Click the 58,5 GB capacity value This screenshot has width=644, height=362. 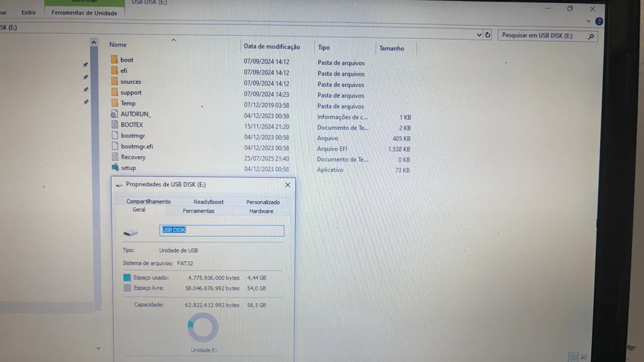[x=257, y=305]
